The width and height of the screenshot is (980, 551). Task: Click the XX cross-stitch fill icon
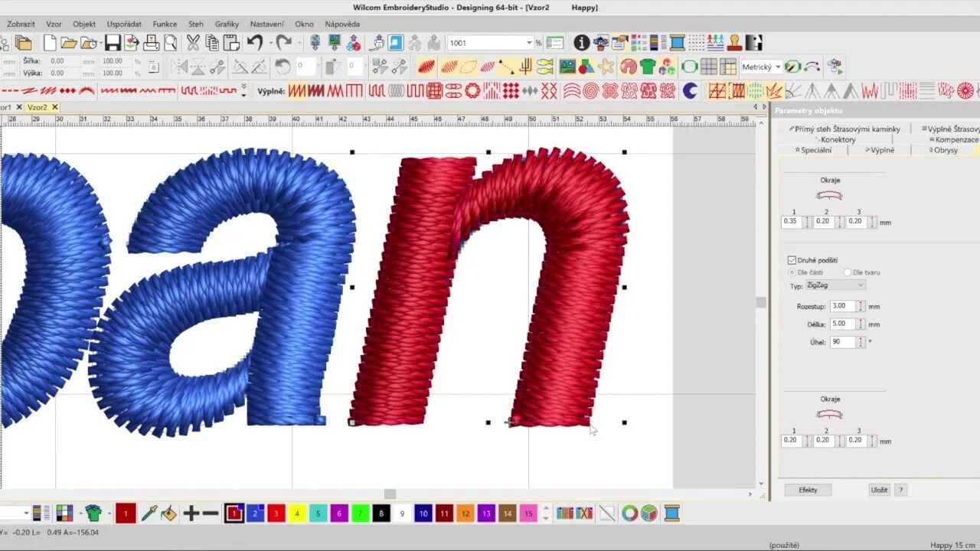pyautogui.click(x=549, y=91)
